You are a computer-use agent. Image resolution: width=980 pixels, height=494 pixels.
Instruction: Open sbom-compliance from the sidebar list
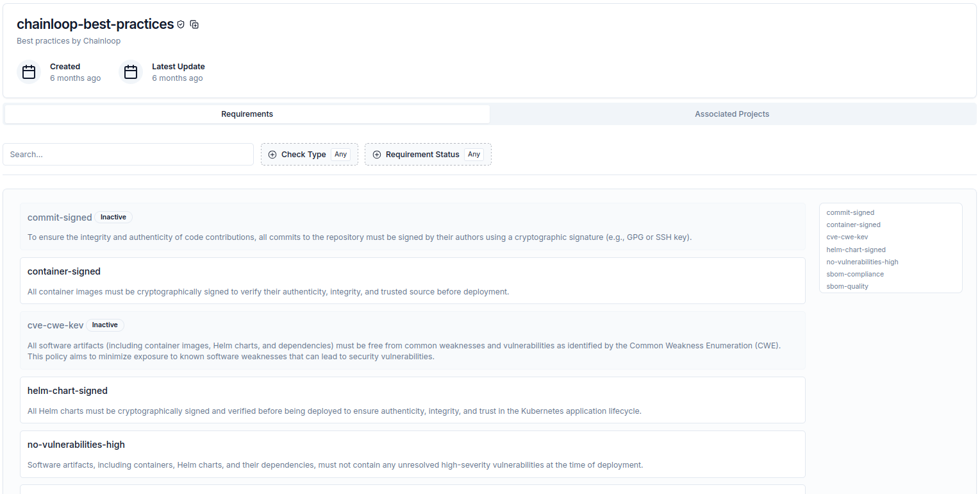pyautogui.click(x=855, y=274)
